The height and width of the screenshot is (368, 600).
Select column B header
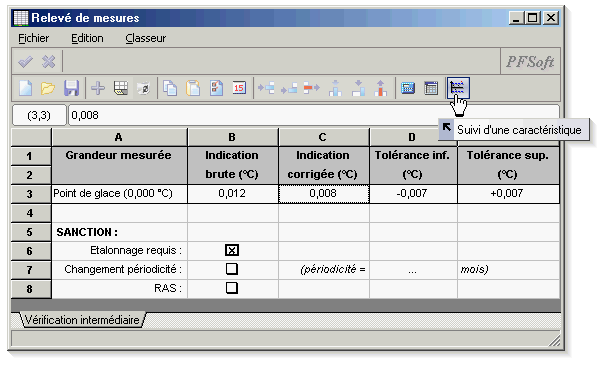[x=233, y=137]
